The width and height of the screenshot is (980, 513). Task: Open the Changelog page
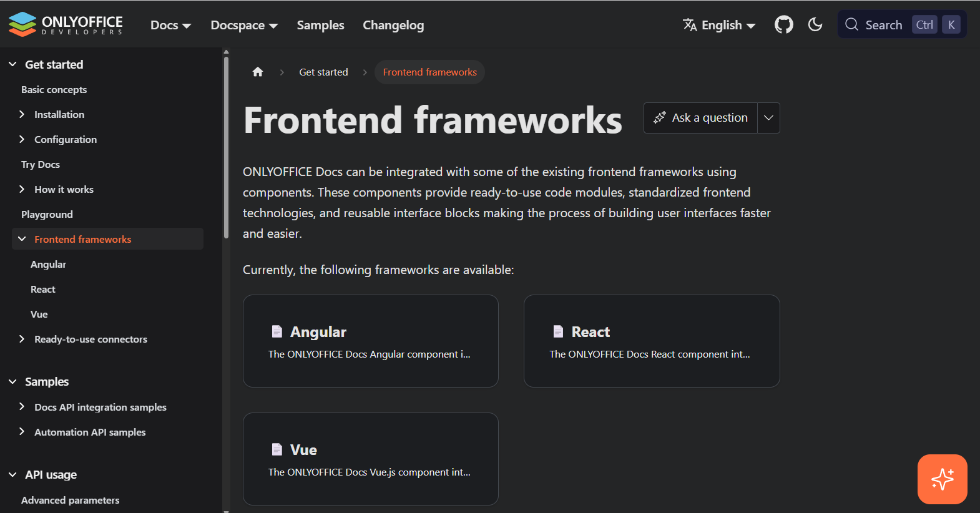point(393,25)
